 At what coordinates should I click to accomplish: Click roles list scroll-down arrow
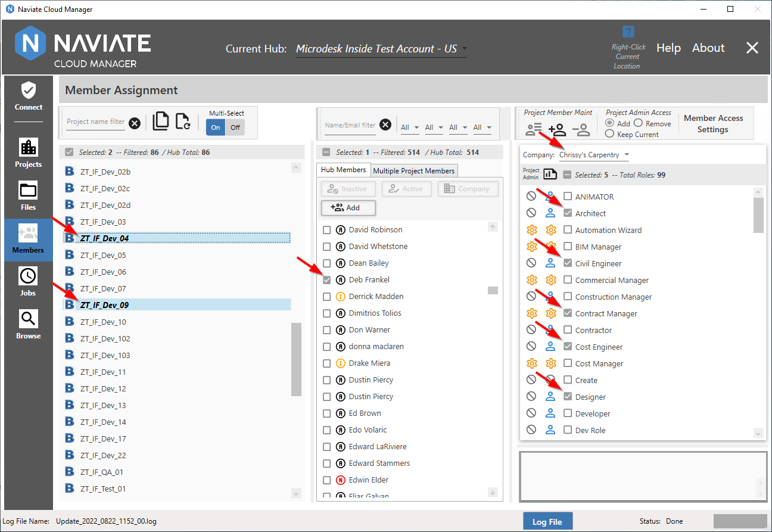point(758,433)
